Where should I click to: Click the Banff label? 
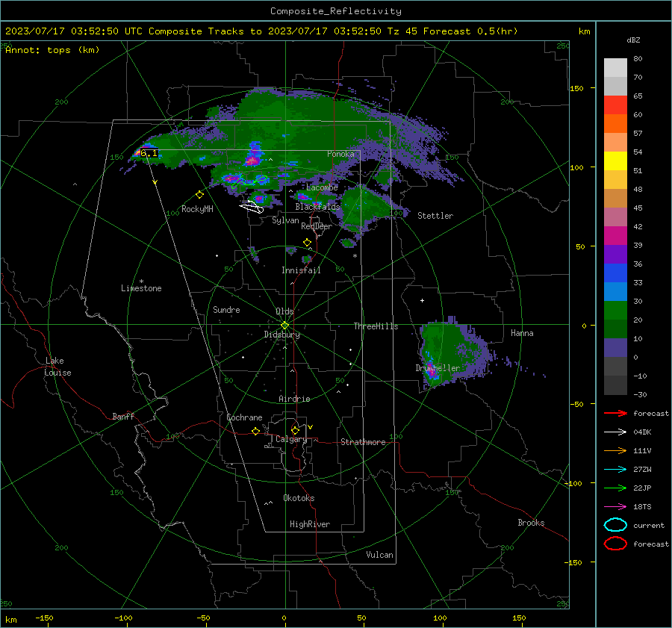pos(123,416)
